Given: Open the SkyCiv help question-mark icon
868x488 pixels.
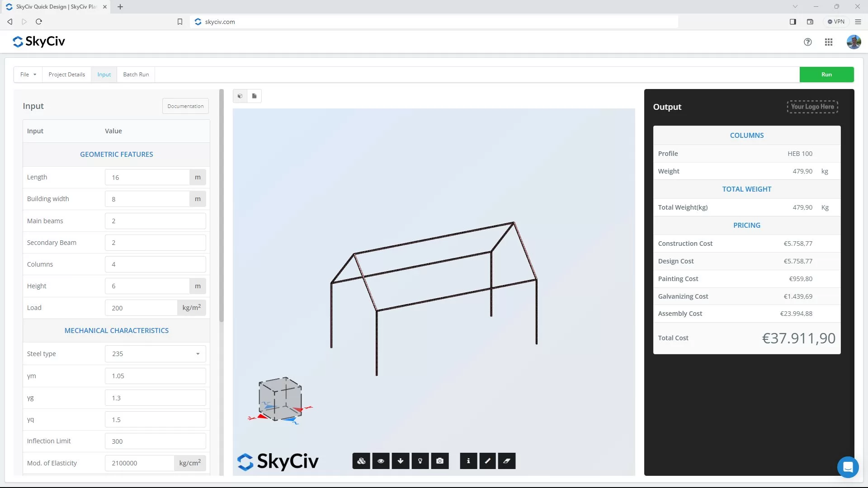Looking at the screenshot, I should coord(808,42).
